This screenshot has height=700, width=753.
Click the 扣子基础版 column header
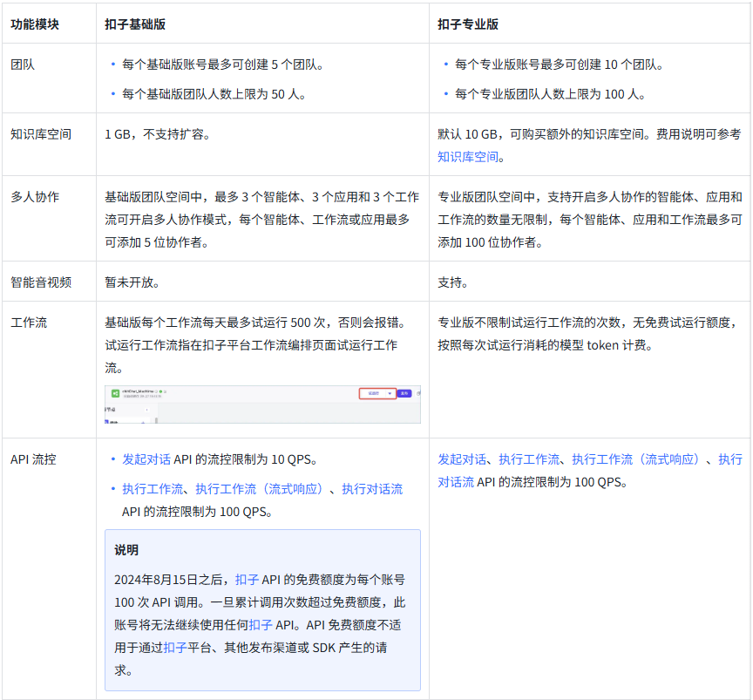point(135,24)
